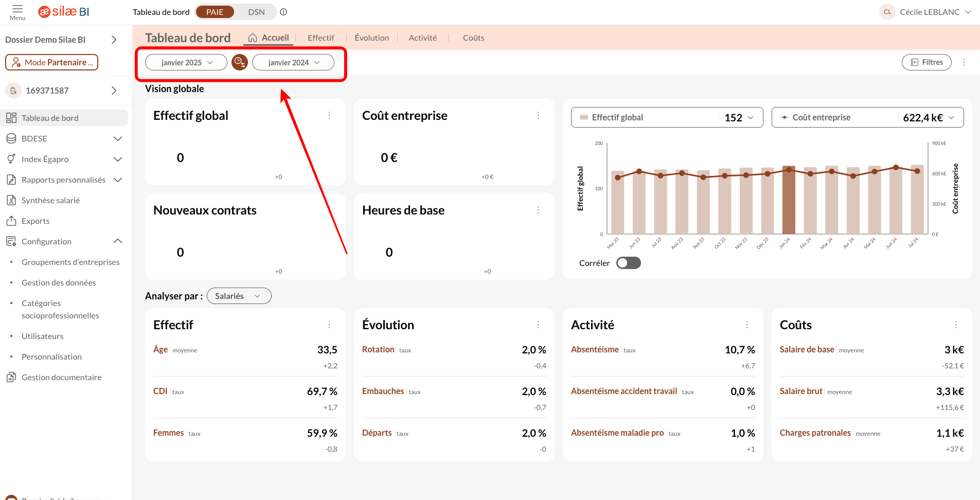Open Effectif global card options menu
The image size is (980, 500).
[x=329, y=116]
